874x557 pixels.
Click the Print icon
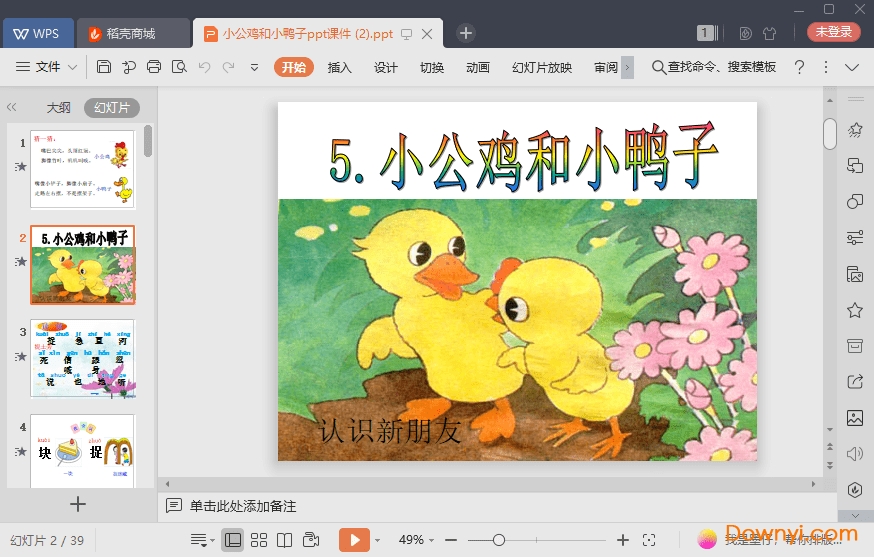pyautogui.click(x=154, y=67)
